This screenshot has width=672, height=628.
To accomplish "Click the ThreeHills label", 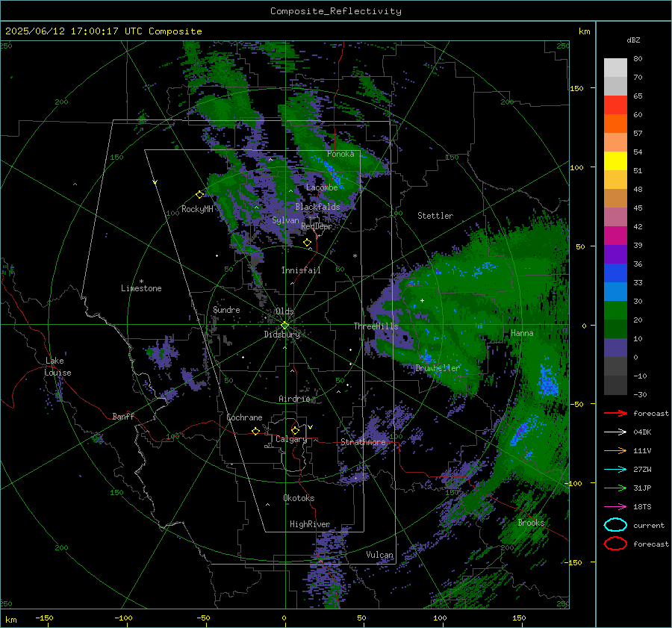I will [x=376, y=326].
